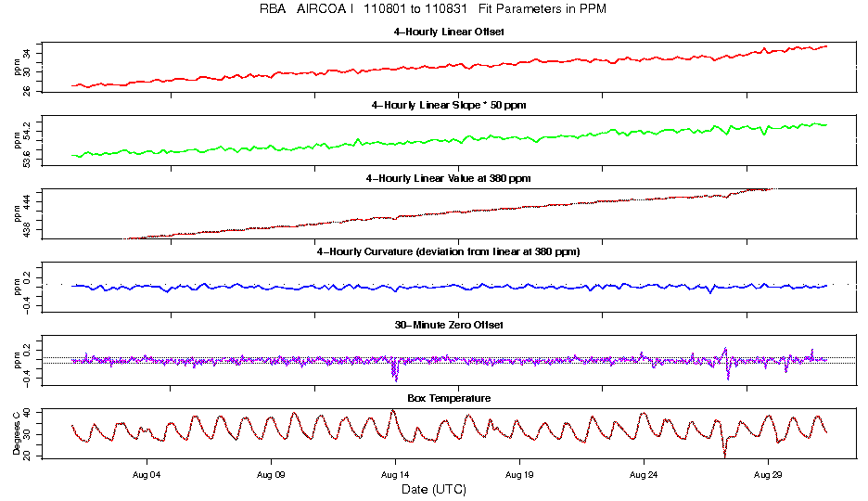Click the Aug 14 downward spike in Zero Offset
The image size is (868, 501).
click(x=395, y=372)
